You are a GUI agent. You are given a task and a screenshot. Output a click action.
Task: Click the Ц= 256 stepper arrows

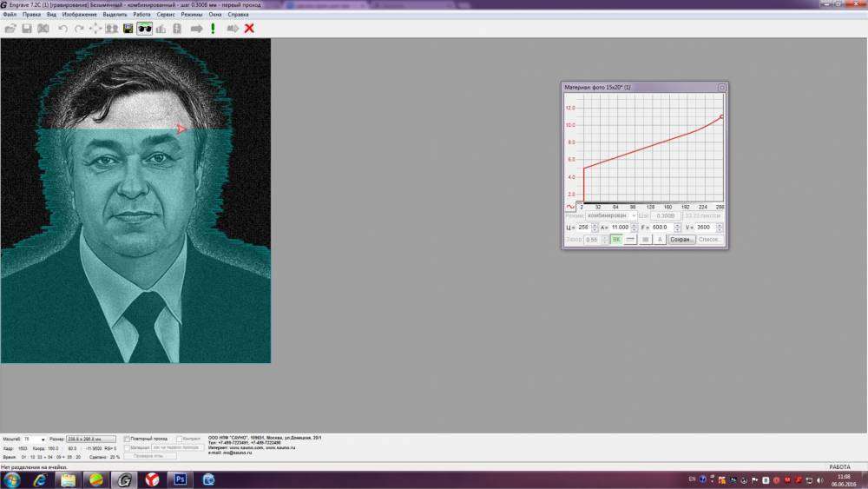coord(595,227)
